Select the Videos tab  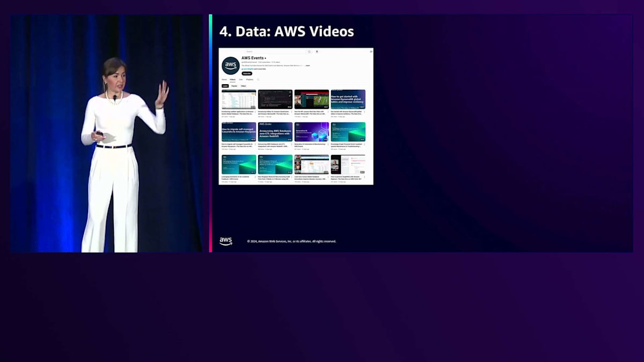(x=232, y=79)
